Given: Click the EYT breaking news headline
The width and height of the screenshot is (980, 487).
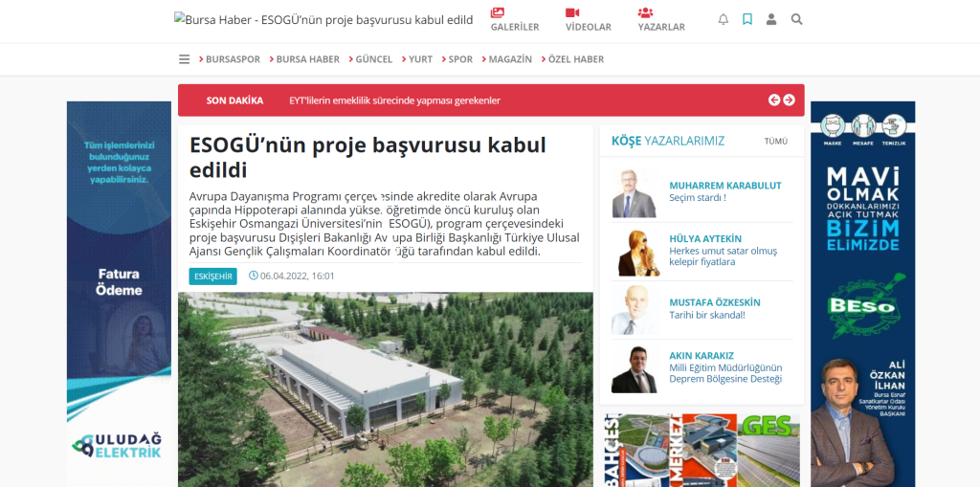Looking at the screenshot, I should pyautogui.click(x=395, y=100).
